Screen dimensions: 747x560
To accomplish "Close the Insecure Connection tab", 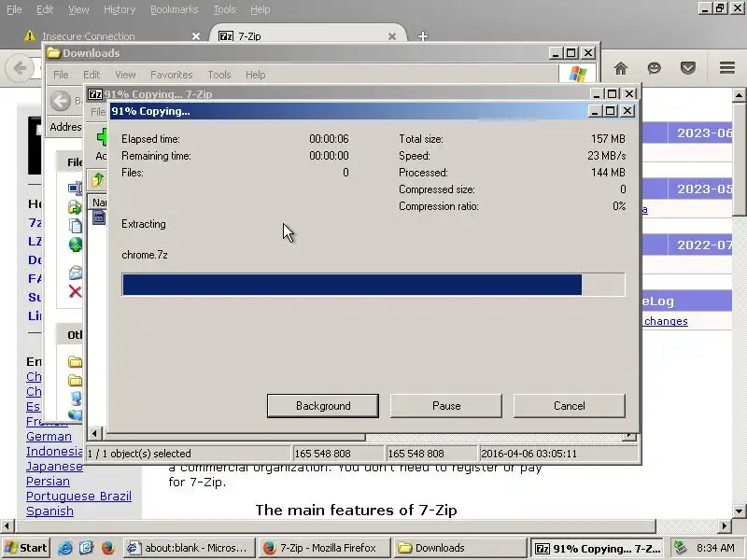I will click(x=195, y=36).
